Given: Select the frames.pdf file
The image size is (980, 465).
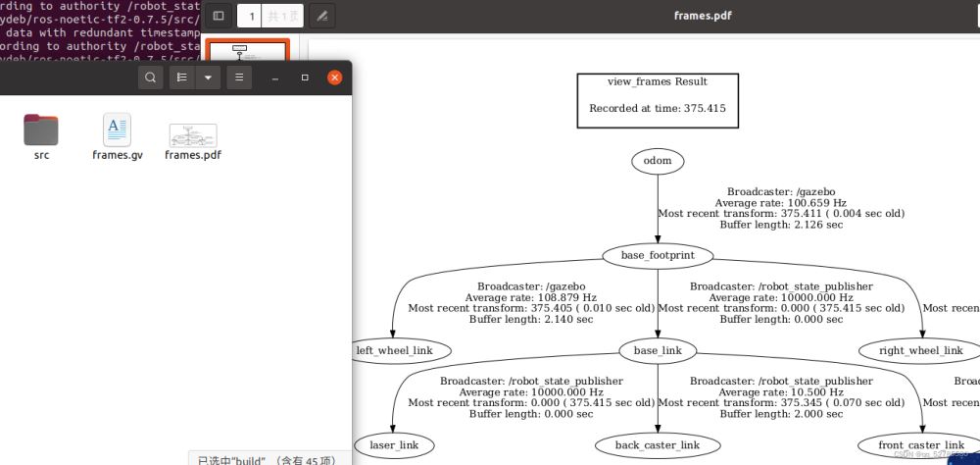Looking at the screenshot, I should [x=193, y=141].
